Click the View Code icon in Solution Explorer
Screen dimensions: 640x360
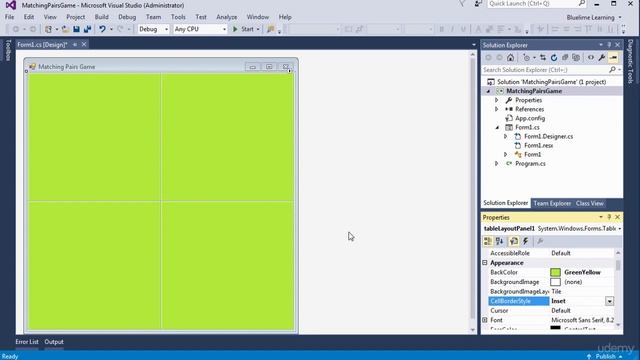pos(591,58)
